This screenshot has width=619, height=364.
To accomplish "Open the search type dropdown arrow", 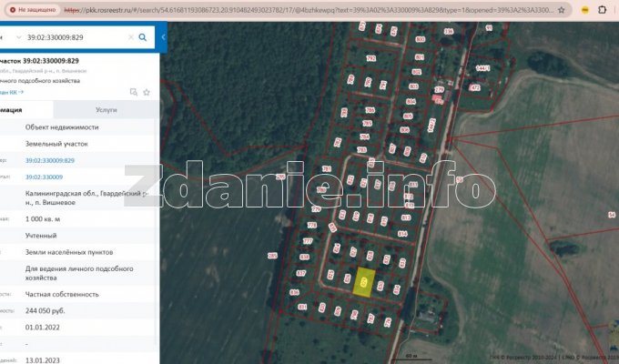I will 18,37.
